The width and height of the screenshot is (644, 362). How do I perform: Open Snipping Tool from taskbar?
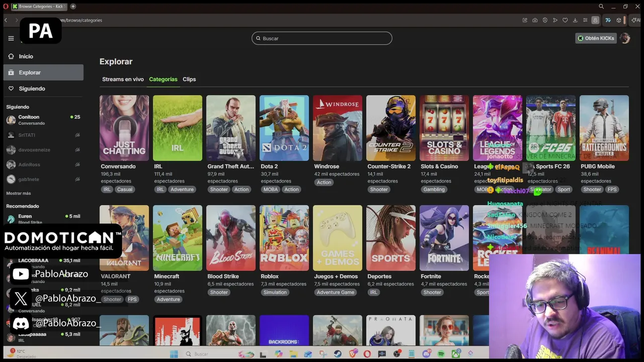tap(323, 354)
